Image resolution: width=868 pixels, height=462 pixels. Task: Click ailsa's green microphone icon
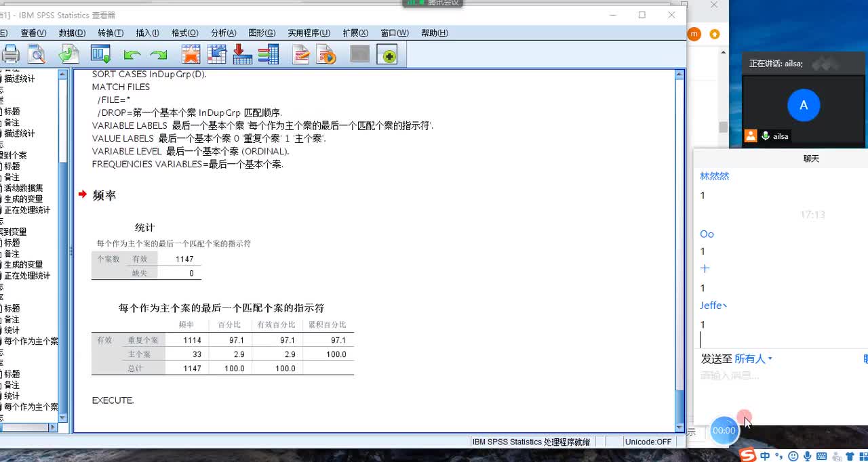(x=766, y=136)
